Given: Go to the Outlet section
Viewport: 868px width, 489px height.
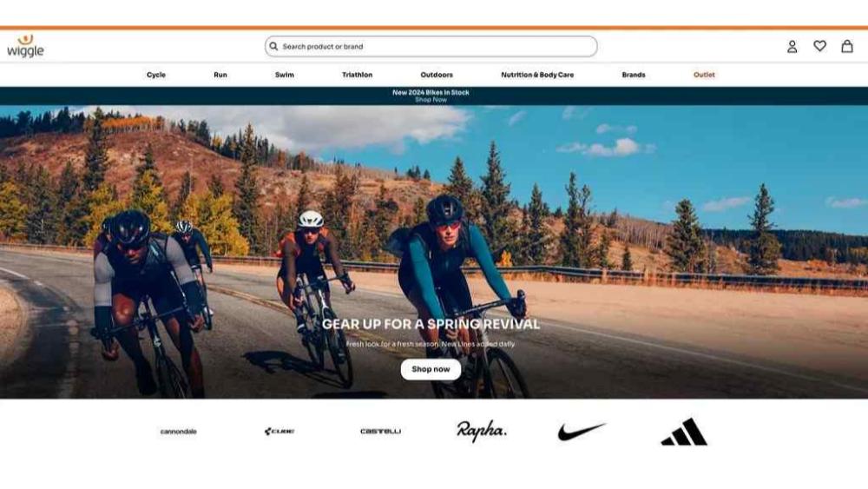Looking at the screenshot, I should 704,75.
